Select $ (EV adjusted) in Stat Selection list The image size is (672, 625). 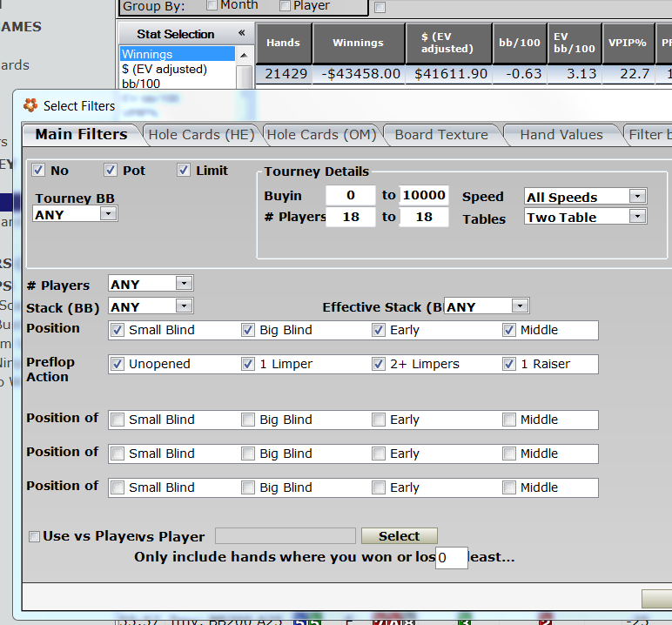tap(178, 69)
